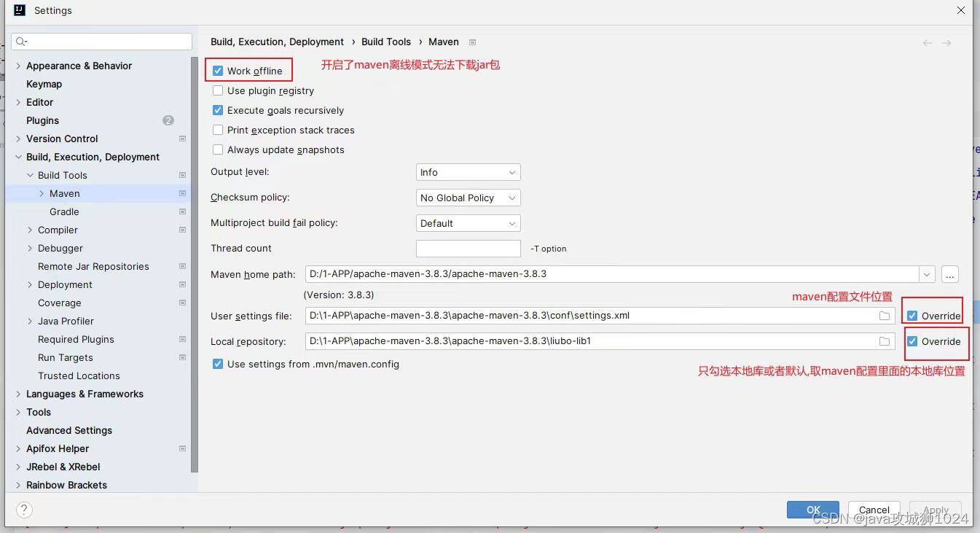Open Multiproject build fail policy dropdown
The image size is (980, 533).
(468, 223)
